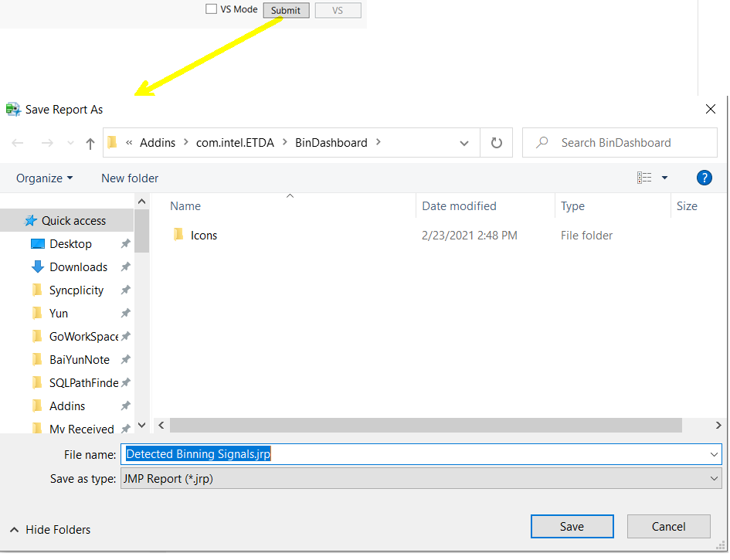This screenshot has width=730, height=560.
Task: Sort by the Name column header
Action: (x=185, y=205)
